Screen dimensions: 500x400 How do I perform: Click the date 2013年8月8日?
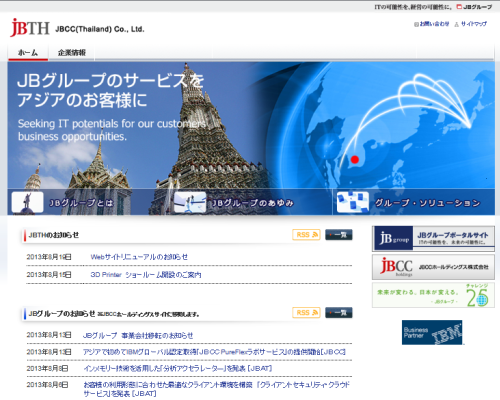coord(47,368)
